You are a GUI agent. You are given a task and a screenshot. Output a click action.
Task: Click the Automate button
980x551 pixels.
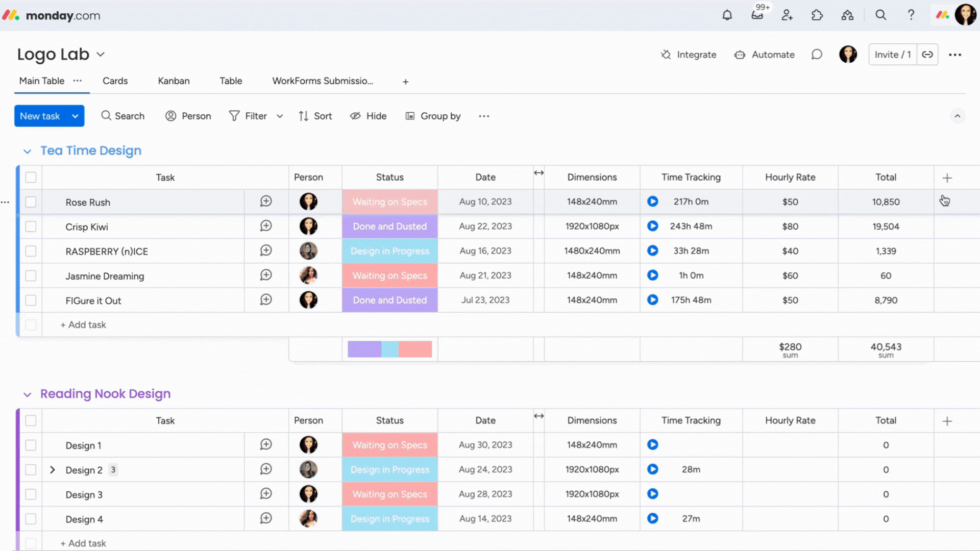coord(765,55)
